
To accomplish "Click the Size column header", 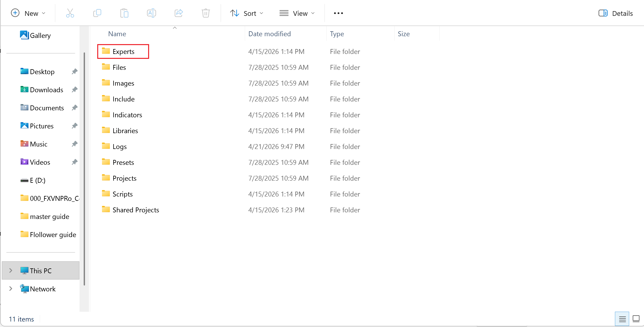I will click(404, 34).
